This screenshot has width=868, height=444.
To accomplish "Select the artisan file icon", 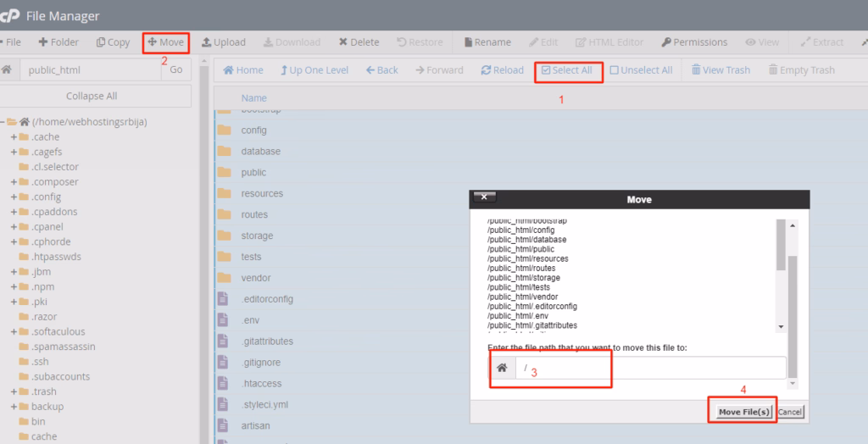I will tap(223, 425).
